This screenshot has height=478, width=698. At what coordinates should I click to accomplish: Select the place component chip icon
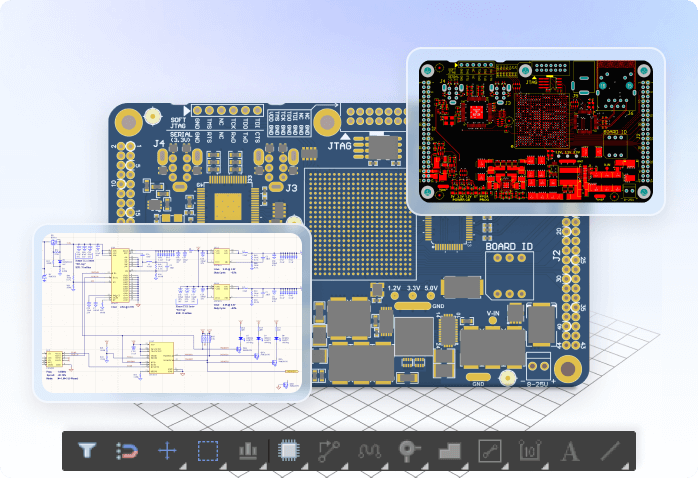click(289, 450)
